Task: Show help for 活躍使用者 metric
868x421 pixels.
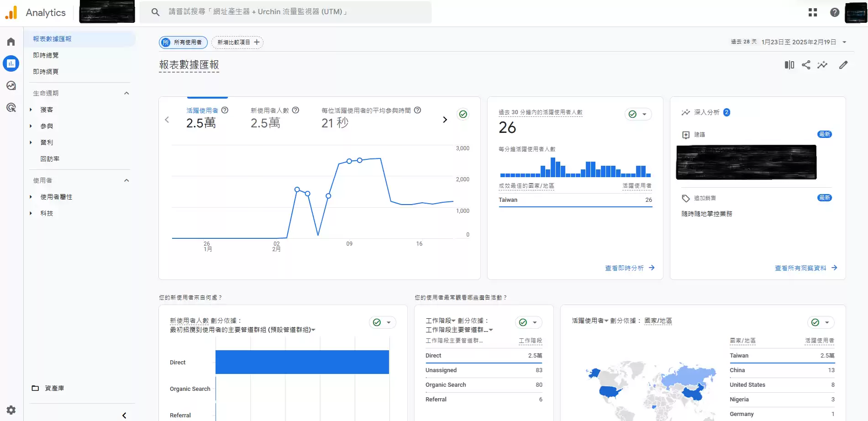Action: click(225, 110)
